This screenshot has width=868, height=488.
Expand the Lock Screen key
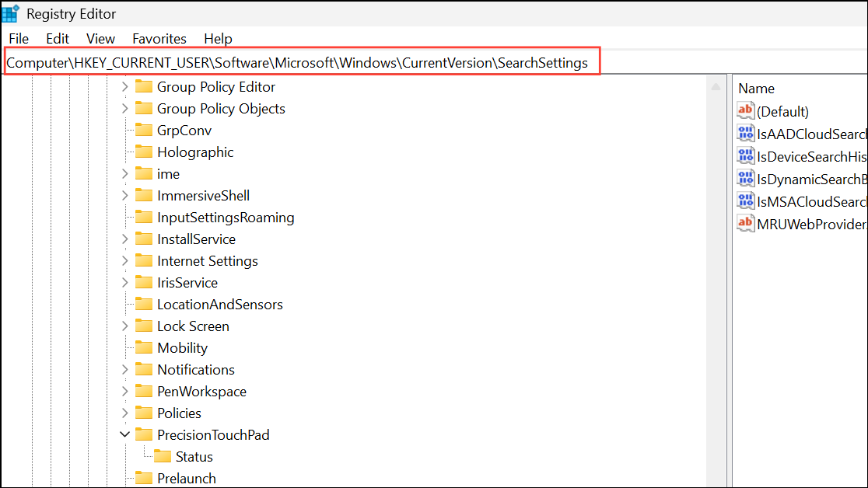125,326
